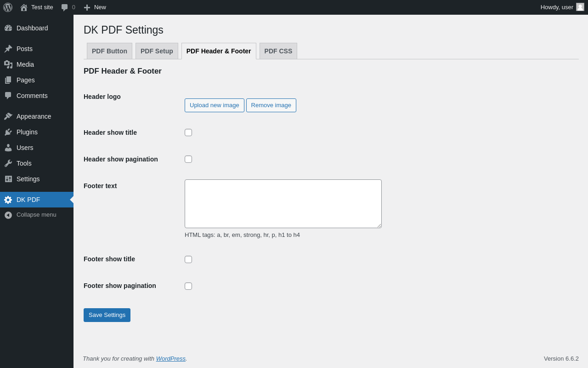588x368 pixels.
Task: Switch to the PDF Button tab
Action: tap(109, 51)
